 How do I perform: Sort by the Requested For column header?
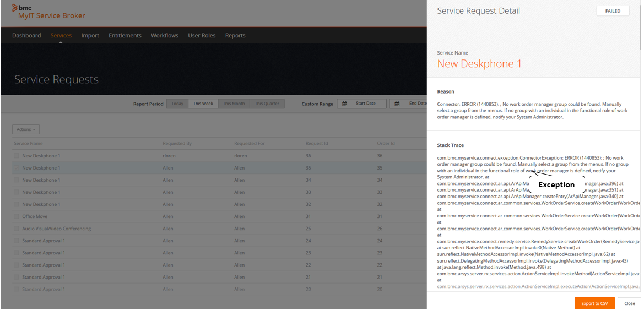[x=250, y=143]
